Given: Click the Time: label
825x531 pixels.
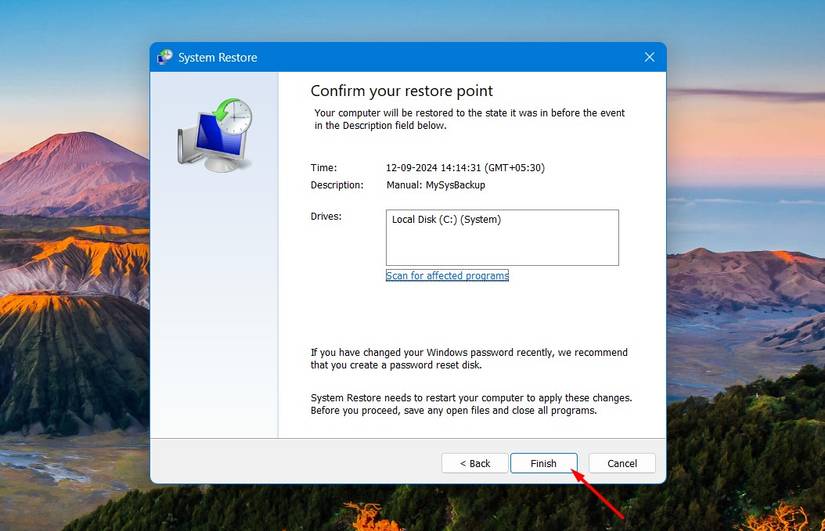Looking at the screenshot, I should [x=324, y=167].
